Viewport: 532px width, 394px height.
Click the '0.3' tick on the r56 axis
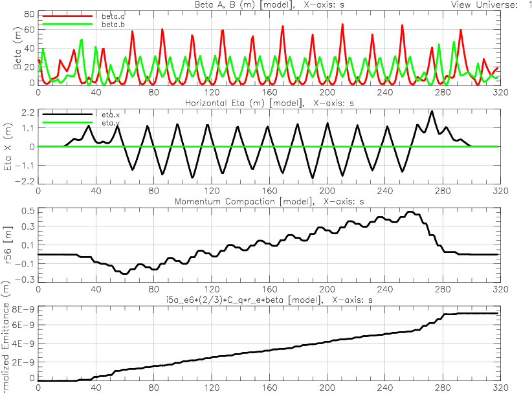click(28, 226)
